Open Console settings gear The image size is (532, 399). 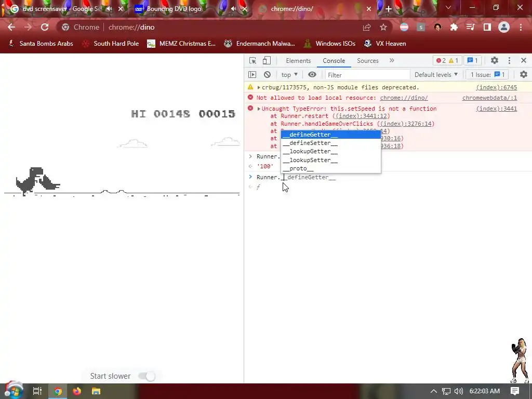tap(524, 74)
